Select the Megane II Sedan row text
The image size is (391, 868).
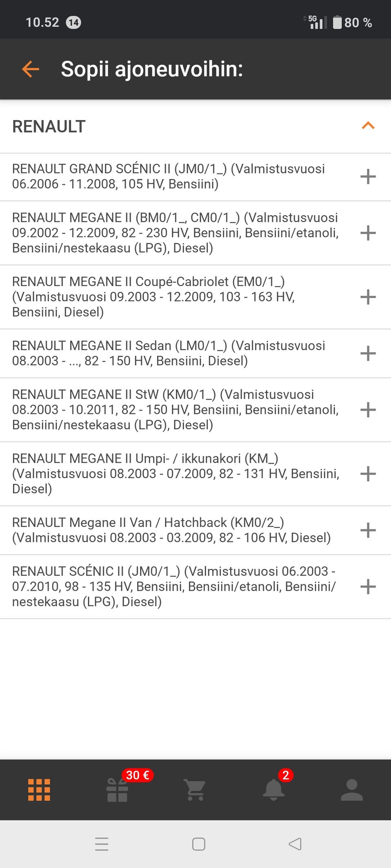tap(169, 353)
